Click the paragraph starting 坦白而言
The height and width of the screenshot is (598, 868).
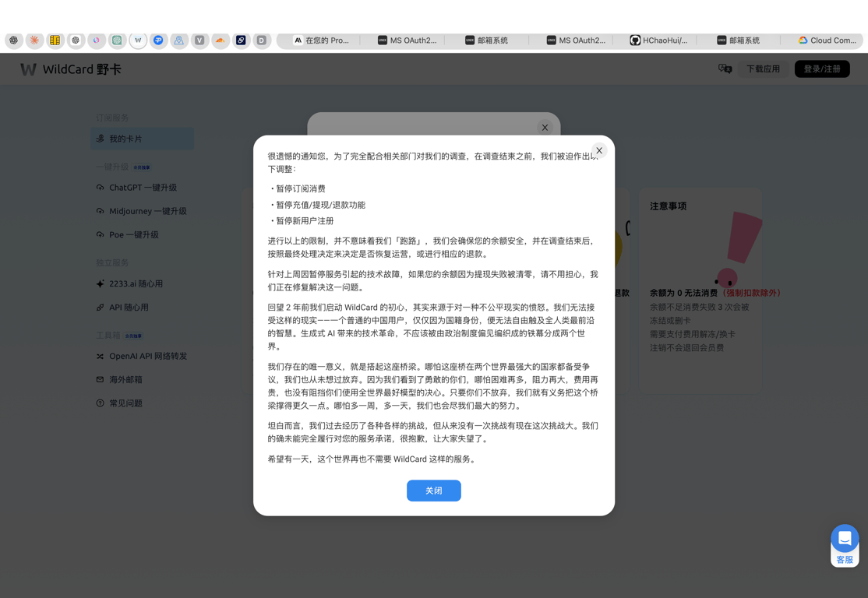(x=432, y=432)
